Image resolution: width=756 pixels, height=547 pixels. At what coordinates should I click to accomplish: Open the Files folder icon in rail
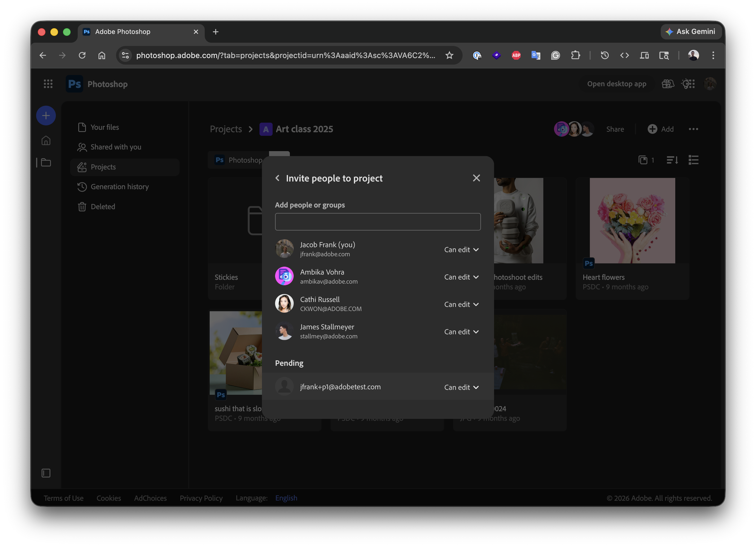(46, 163)
